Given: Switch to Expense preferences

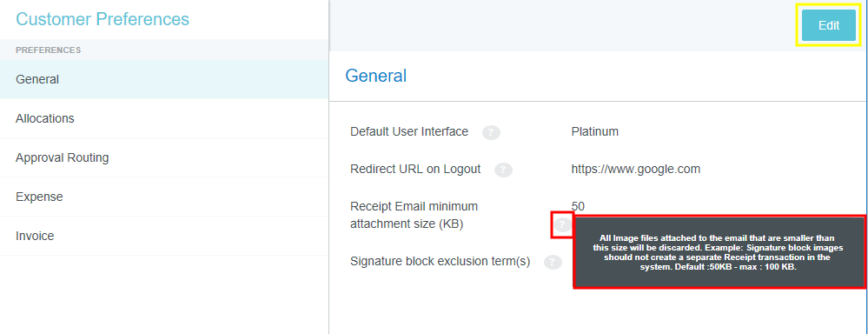Looking at the screenshot, I should point(164,197).
